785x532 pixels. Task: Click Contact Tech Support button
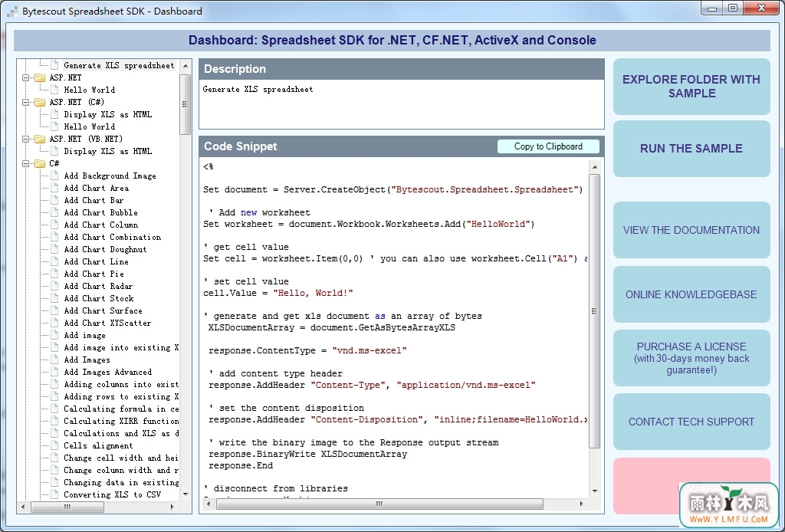(691, 422)
